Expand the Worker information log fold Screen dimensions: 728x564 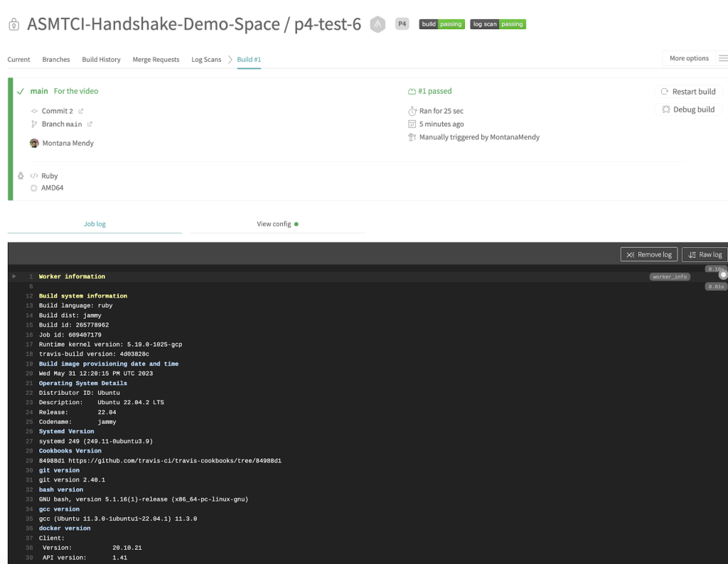pos(14,276)
